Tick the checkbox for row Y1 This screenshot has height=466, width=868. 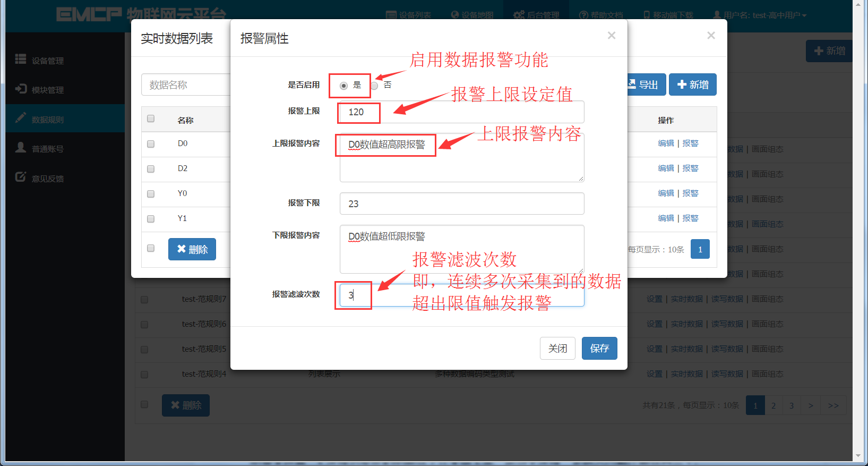[x=151, y=219]
